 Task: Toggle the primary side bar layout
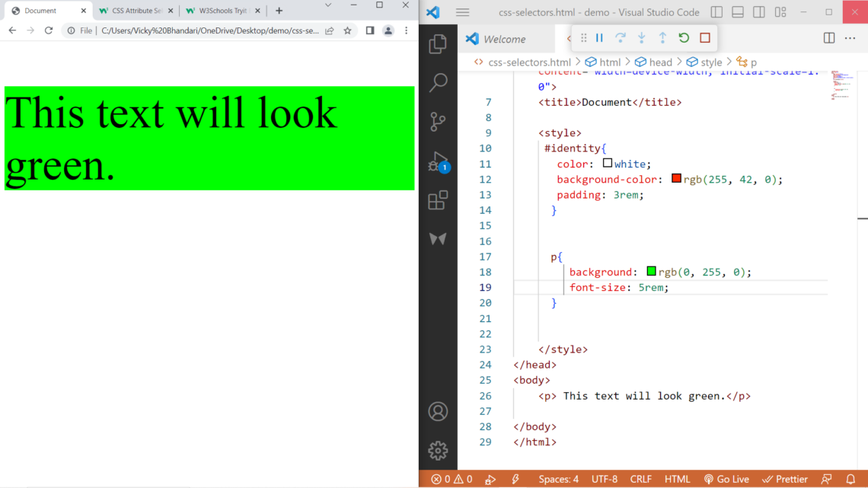coord(716,12)
